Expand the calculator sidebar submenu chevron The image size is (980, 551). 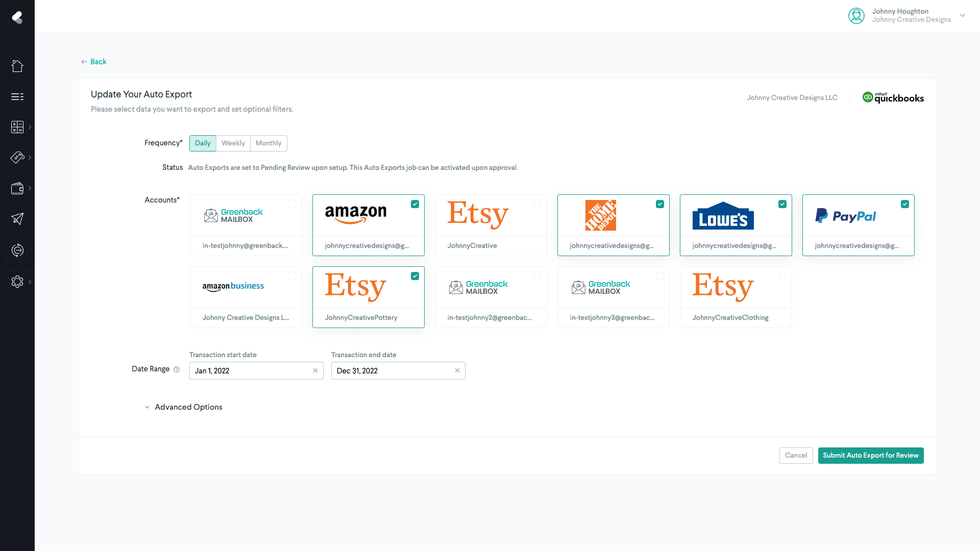point(30,127)
